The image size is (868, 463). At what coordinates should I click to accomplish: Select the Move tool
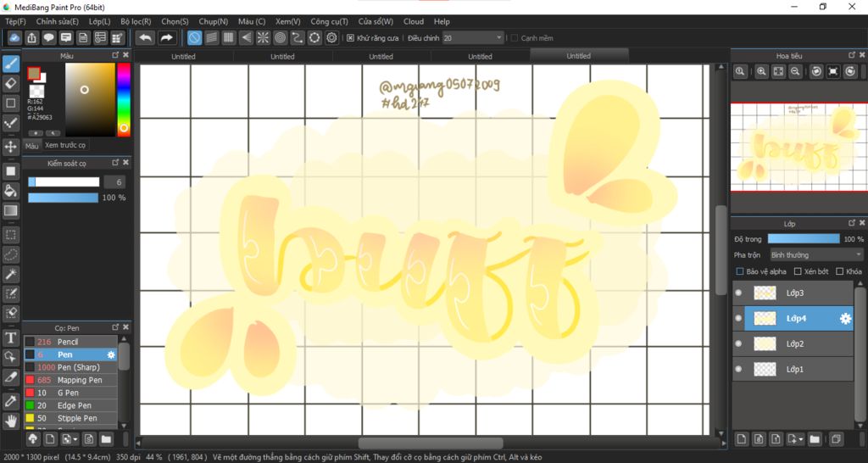click(x=10, y=147)
